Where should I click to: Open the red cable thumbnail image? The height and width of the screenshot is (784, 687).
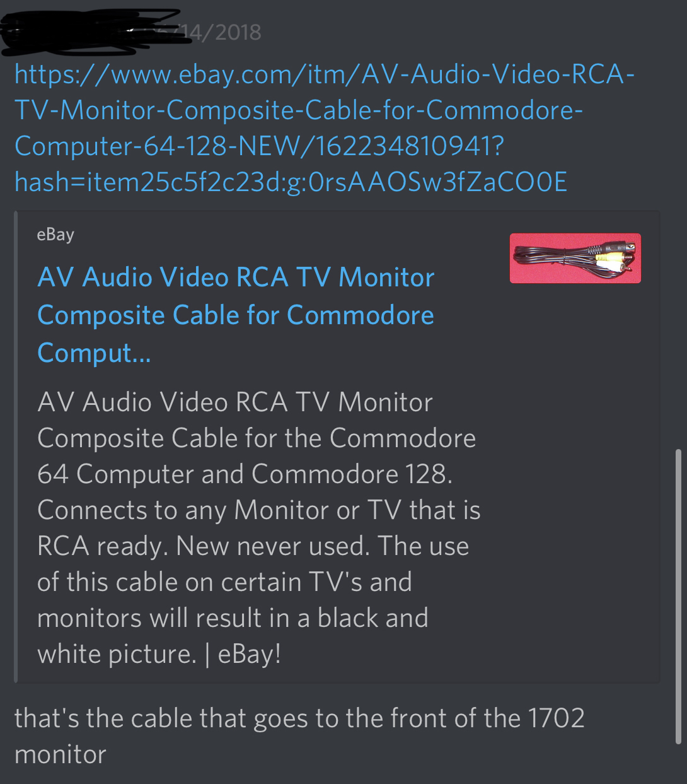(x=575, y=259)
